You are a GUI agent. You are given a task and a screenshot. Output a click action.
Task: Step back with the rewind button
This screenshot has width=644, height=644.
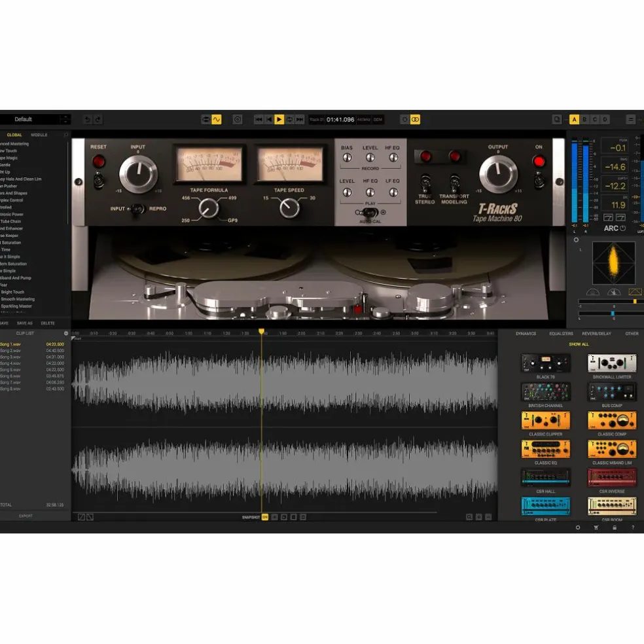(x=269, y=120)
